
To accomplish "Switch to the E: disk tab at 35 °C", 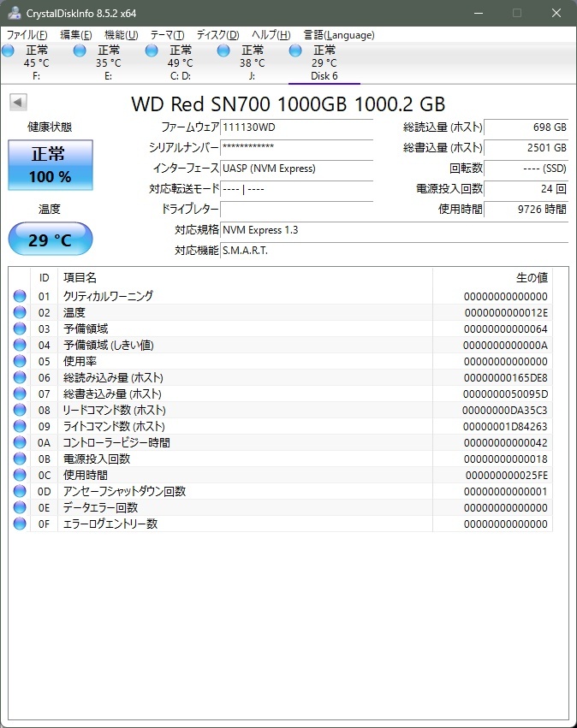I will (108, 62).
